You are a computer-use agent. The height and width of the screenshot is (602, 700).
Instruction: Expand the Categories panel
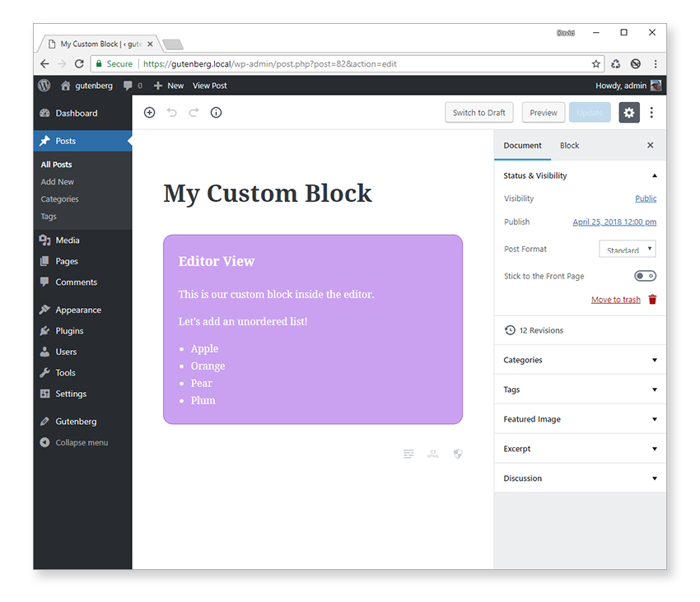click(580, 360)
